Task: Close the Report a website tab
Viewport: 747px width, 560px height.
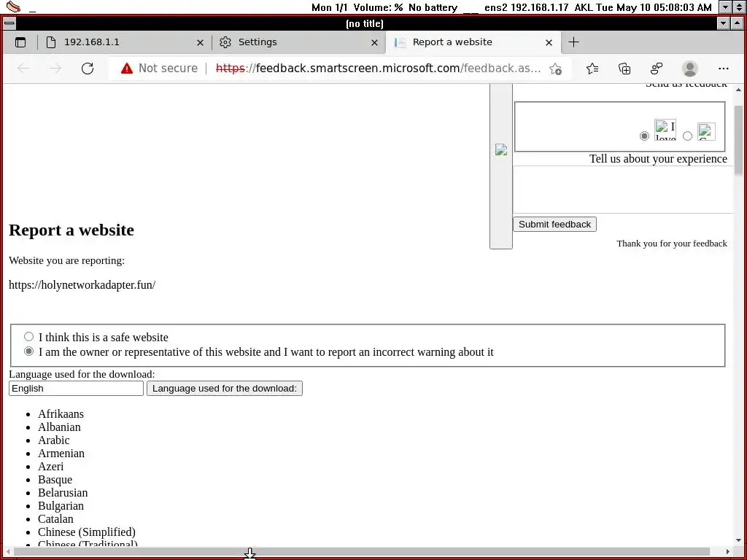Action: (x=549, y=43)
